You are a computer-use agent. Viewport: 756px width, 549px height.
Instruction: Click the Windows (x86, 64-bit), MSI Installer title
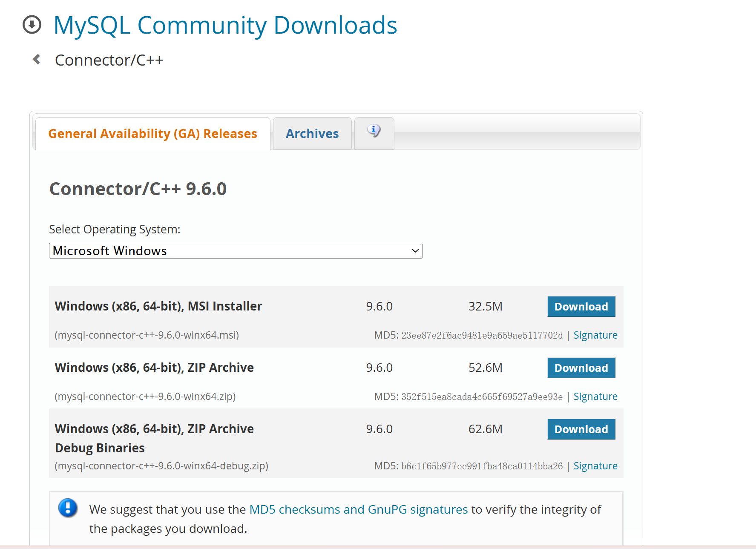coord(158,306)
